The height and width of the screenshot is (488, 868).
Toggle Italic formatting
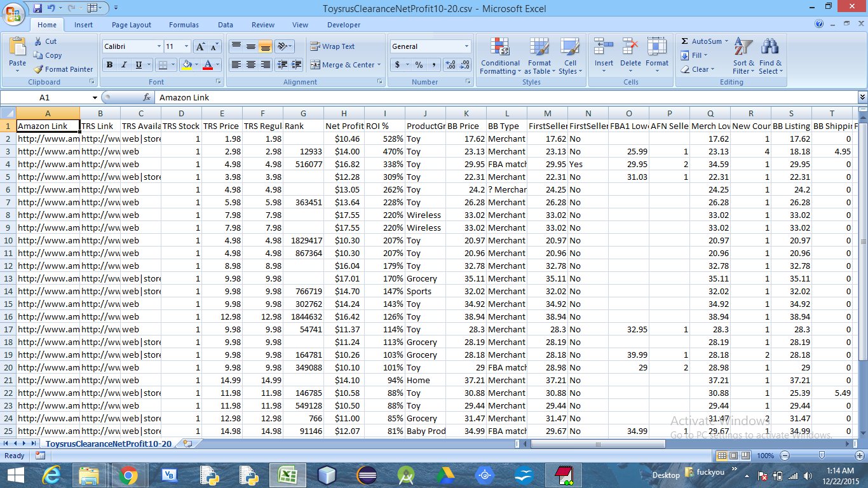[123, 65]
